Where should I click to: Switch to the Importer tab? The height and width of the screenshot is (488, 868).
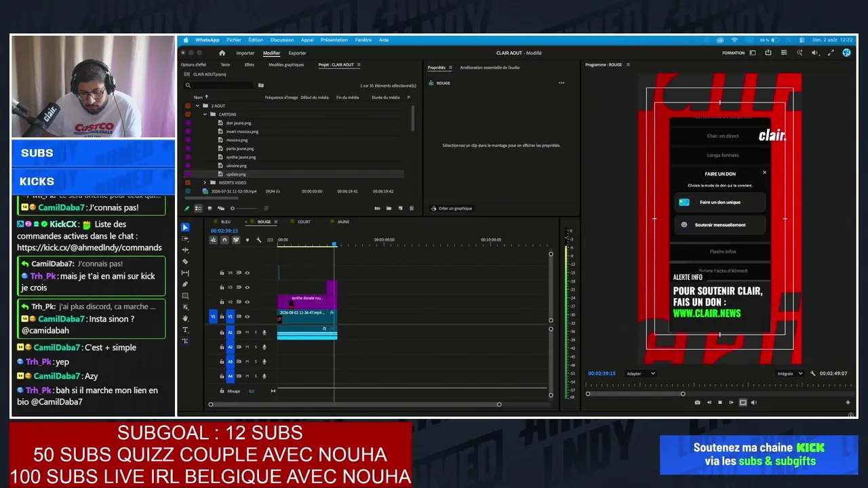tap(245, 53)
